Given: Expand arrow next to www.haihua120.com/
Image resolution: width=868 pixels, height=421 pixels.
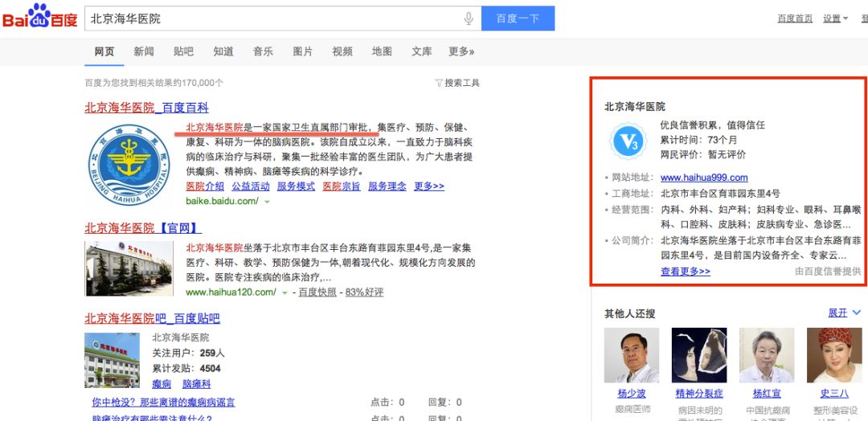Looking at the screenshot, I should (285, 292).
